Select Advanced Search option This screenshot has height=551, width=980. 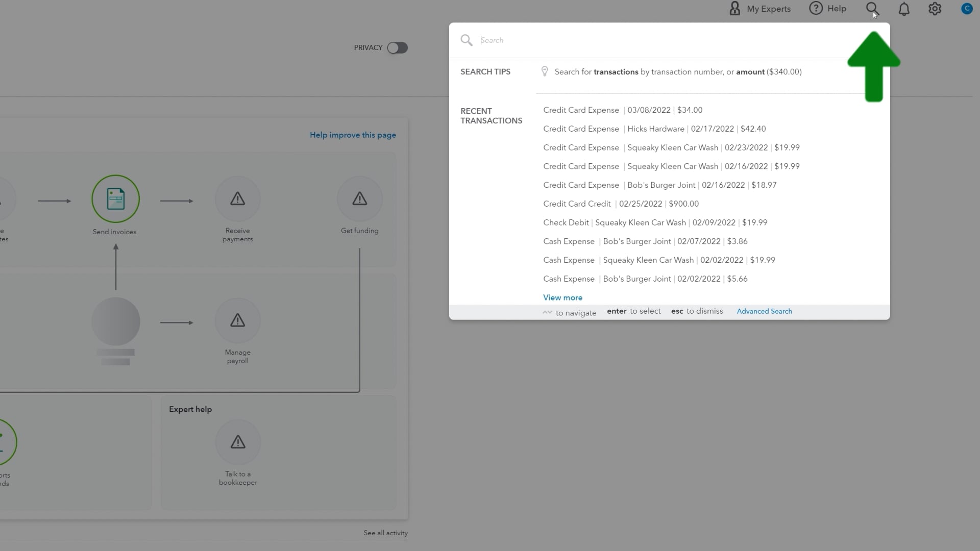click(x=765, y=310)
